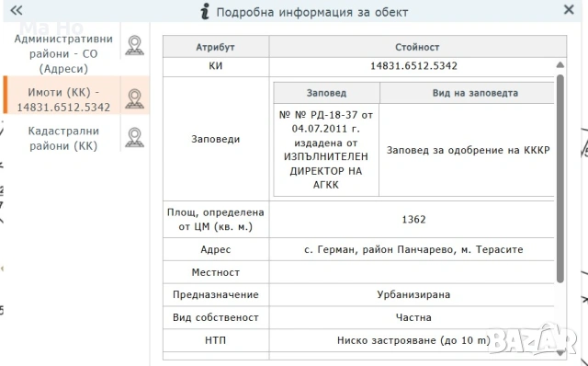Click the Стойност column header

(x=417, y=47)
